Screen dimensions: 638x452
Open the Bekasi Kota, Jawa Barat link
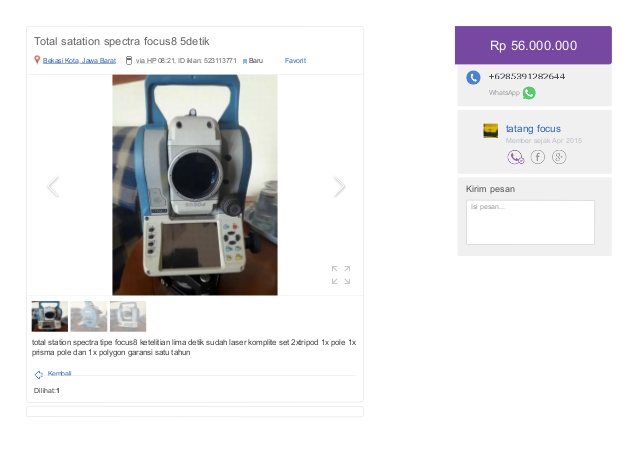click(79, 61)
